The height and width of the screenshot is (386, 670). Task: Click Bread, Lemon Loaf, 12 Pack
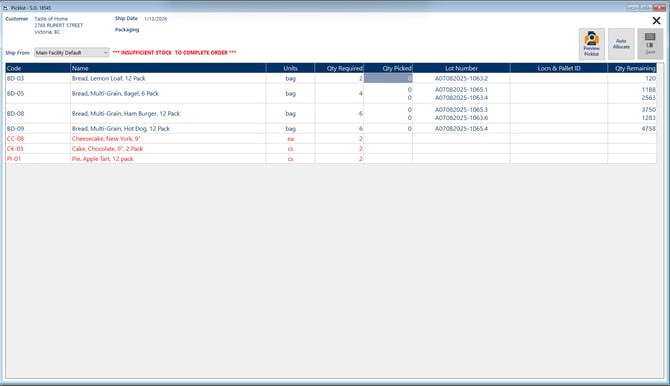109,78
